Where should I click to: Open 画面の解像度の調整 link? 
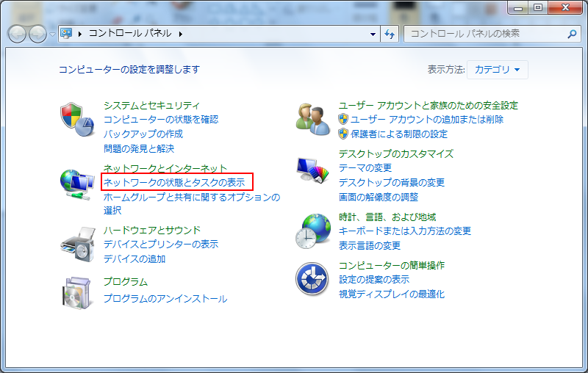379,197
